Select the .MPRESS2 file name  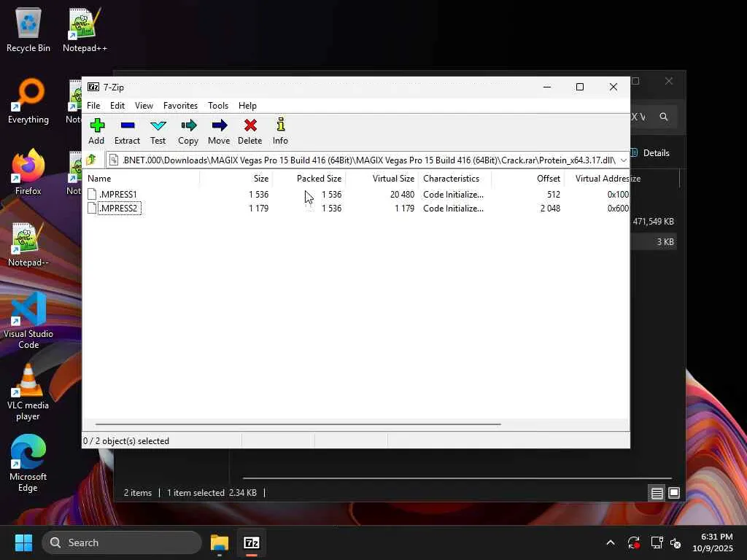click(x=119, y=208)
